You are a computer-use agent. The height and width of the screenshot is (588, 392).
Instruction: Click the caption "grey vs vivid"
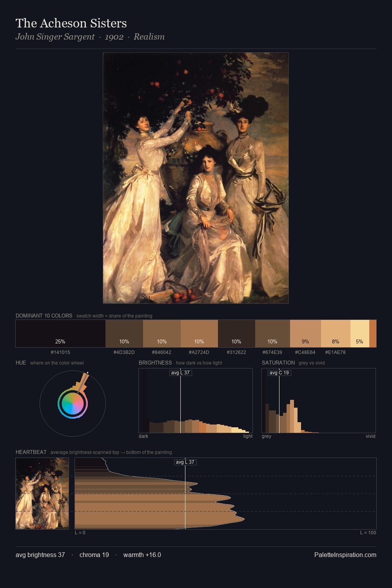pos(312,363)
